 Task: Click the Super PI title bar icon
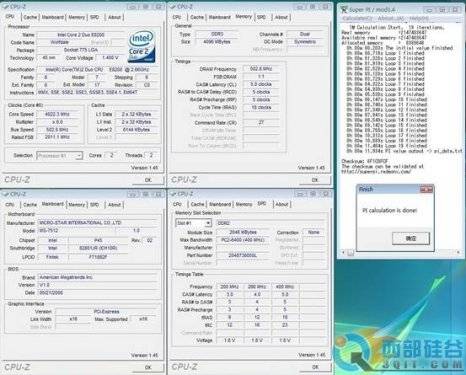pos(344,9)
